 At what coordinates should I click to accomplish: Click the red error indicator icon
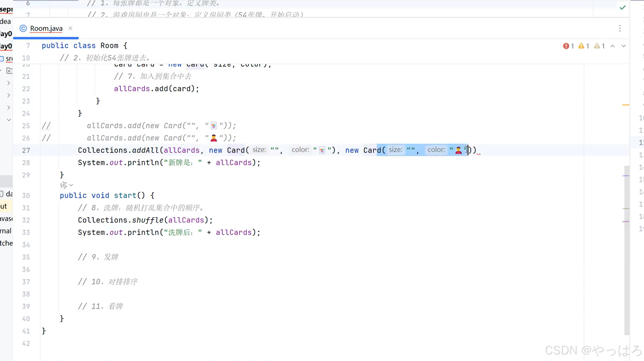[566, 46]
